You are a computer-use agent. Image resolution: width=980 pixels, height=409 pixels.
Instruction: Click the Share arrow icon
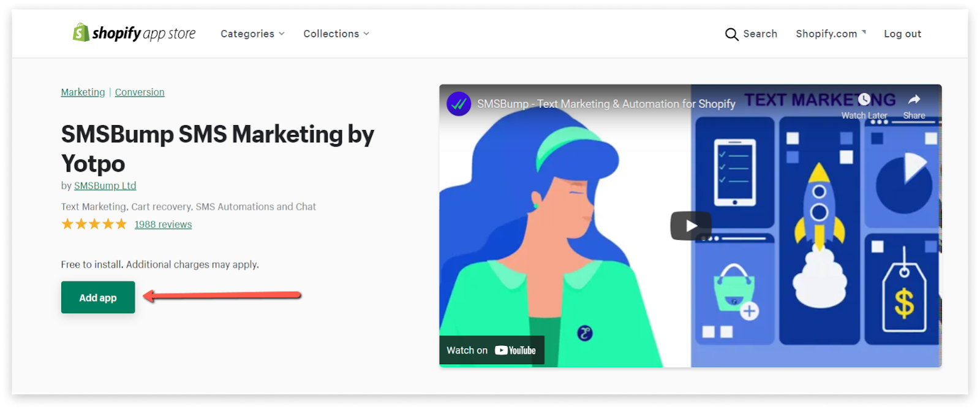coord(914,99)
